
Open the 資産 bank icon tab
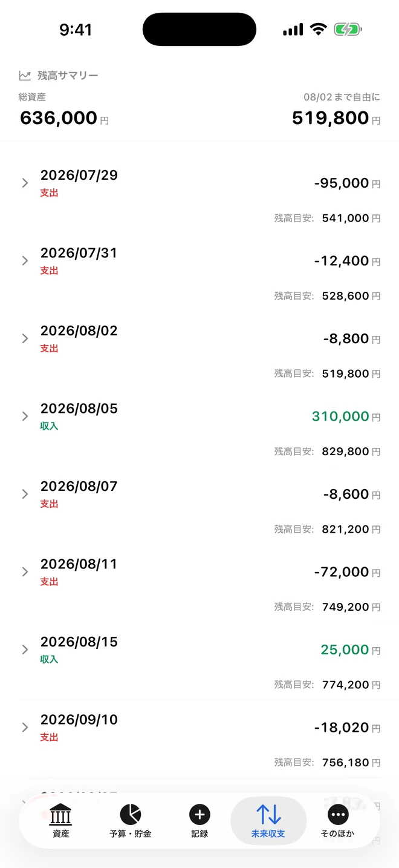click(x=60, y=814)
